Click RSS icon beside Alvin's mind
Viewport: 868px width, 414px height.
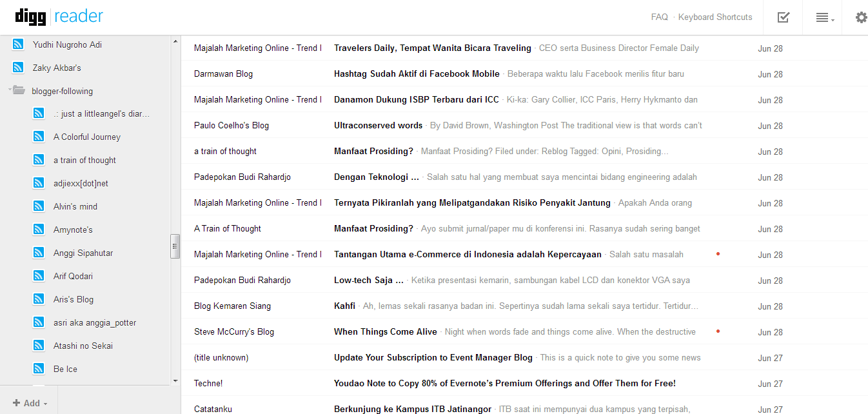point(39,206)
